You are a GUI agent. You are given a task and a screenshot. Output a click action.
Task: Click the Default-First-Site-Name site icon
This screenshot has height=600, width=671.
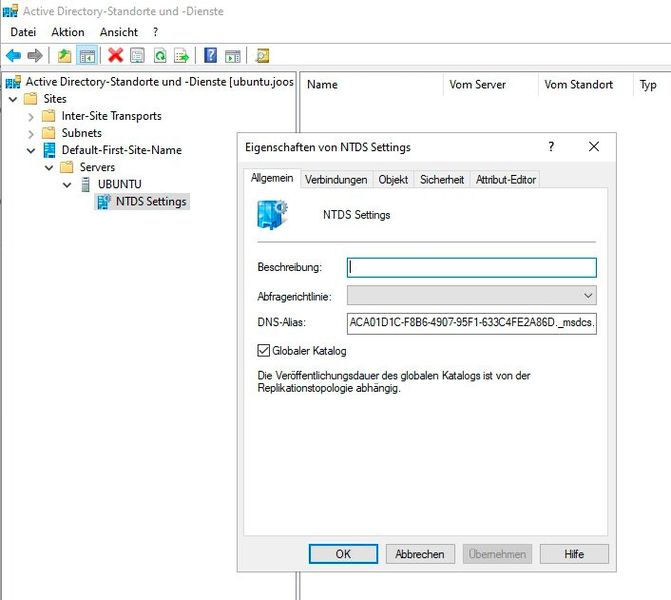coord(50,150)
